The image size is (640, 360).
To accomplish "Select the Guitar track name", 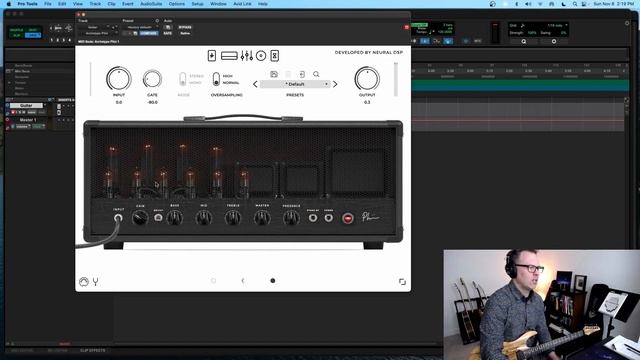I will pos(26,106).
